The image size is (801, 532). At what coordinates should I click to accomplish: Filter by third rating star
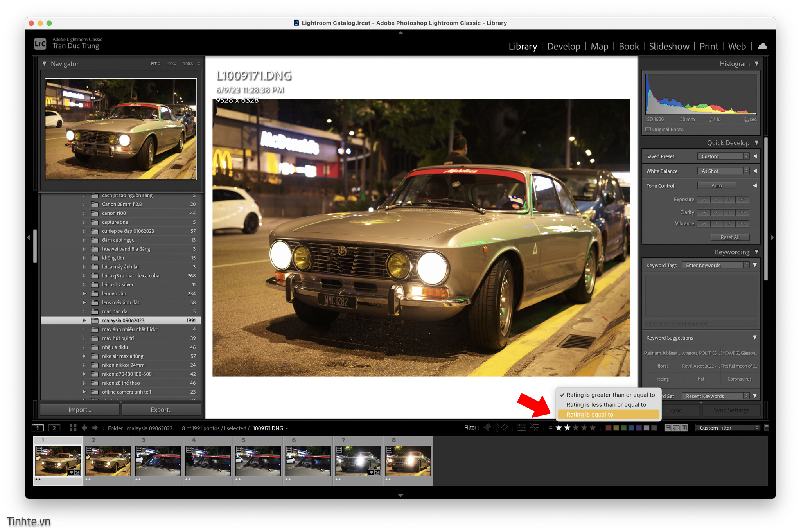coord(576,428)
